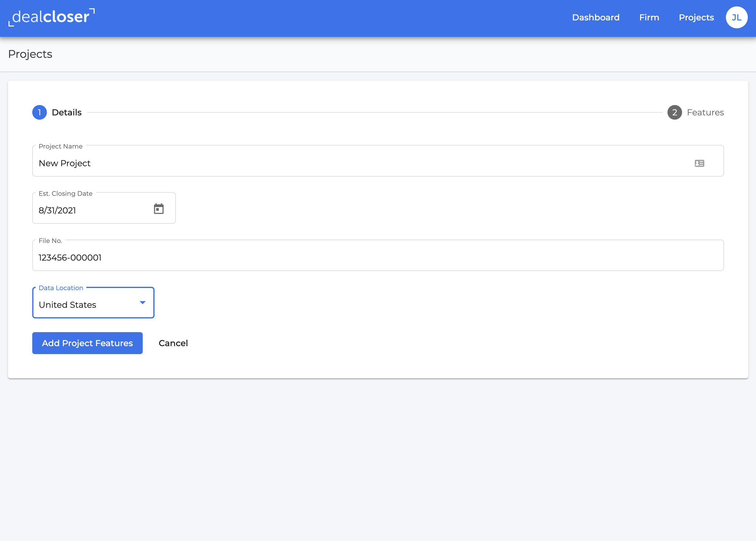This screenshot has height=541, width=756.
Task: Cancel the new project form
Action: point(173,343)
